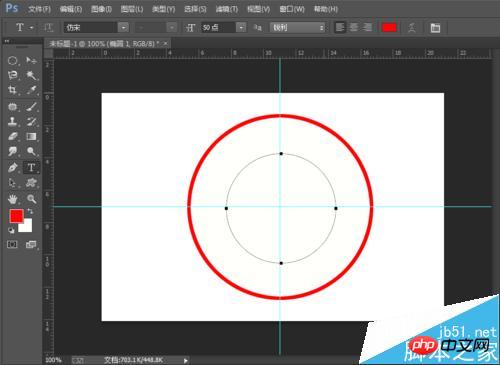Select the Zoom tool in toolbox
This screenshot has width=500, height=365.
point(31,199)
